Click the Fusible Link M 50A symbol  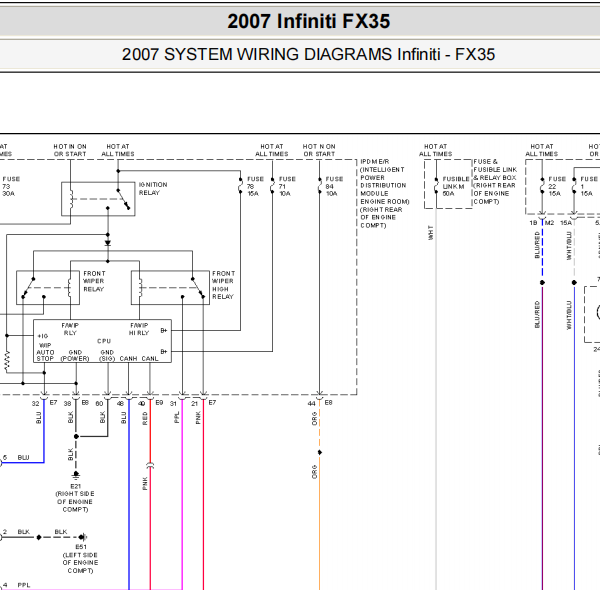pyautogui.click(x=436, y=186)
